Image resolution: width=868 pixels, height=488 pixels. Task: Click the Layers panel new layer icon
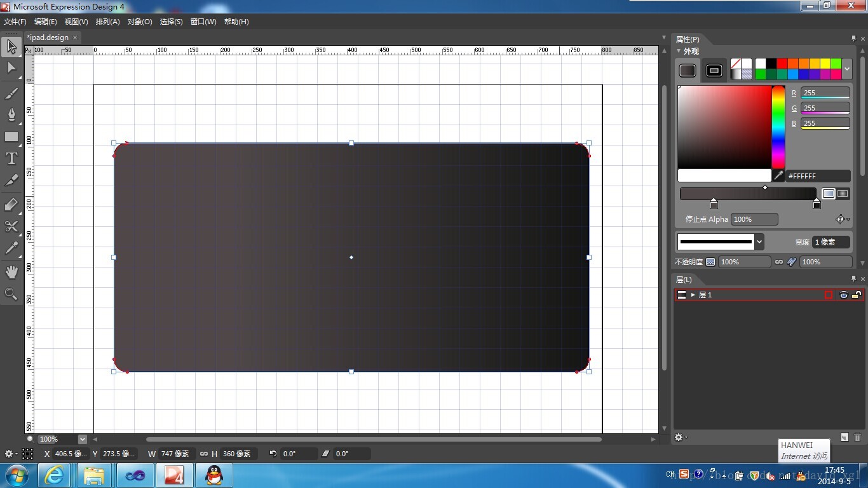tap(844, 437)
